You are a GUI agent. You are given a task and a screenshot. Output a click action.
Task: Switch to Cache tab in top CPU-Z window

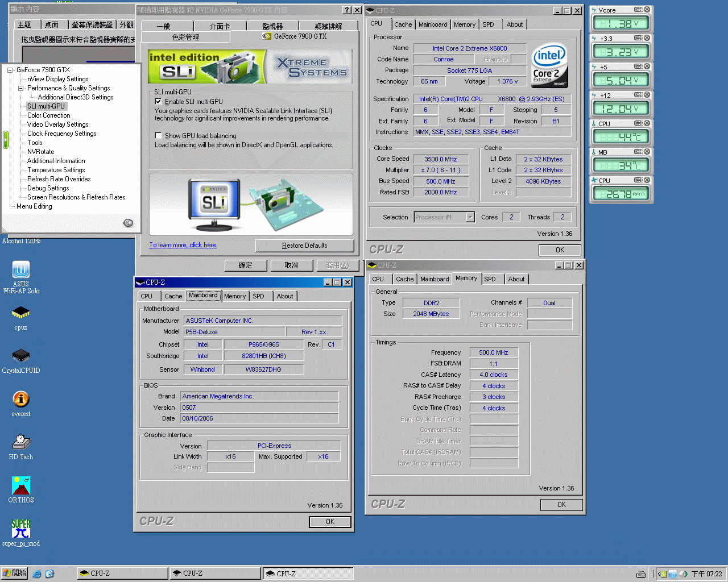point(403,24)
